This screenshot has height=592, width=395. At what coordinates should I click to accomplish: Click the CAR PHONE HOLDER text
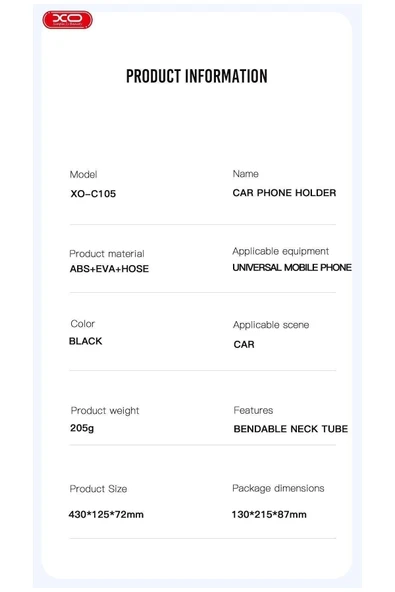point(284,193)
